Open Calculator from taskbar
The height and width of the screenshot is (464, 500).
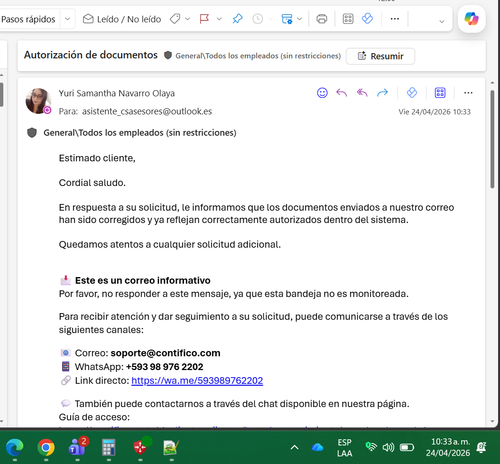109,447
